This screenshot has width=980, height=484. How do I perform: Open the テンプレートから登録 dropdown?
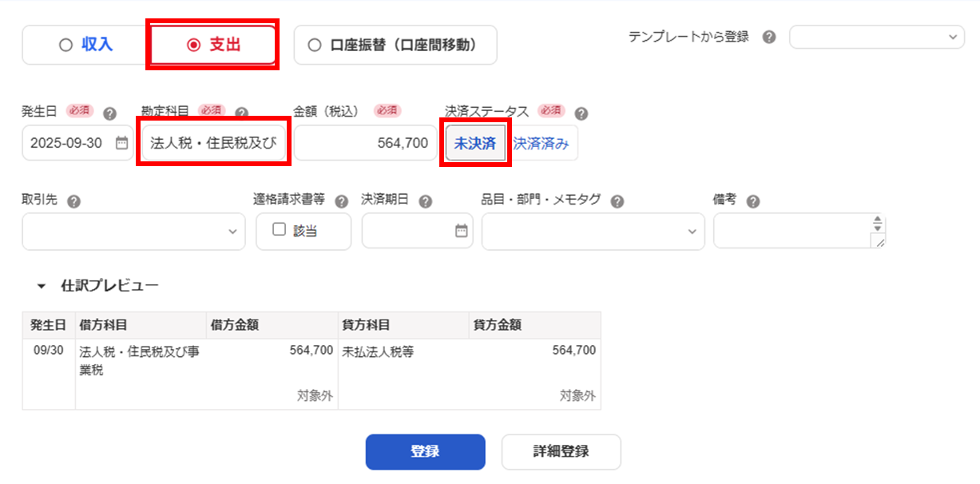click(876, 37)
